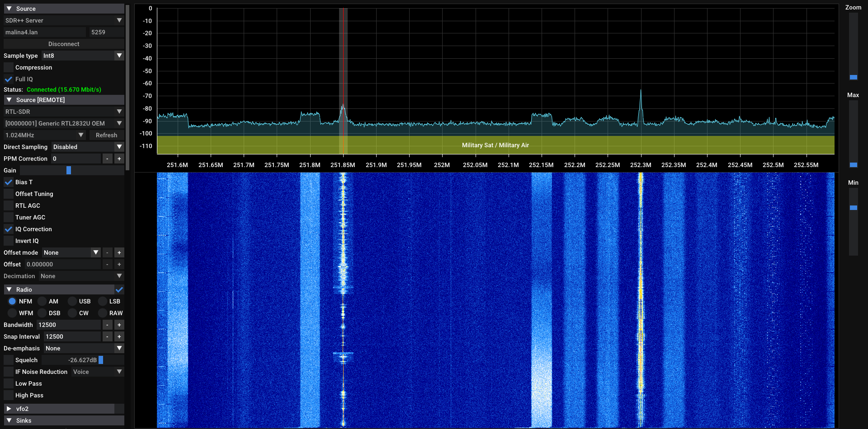This screenshot has width=868, height=429.
Task: Click the VFO marker near 251.85M
Action: pyautogui.click(x=343, y=81)
